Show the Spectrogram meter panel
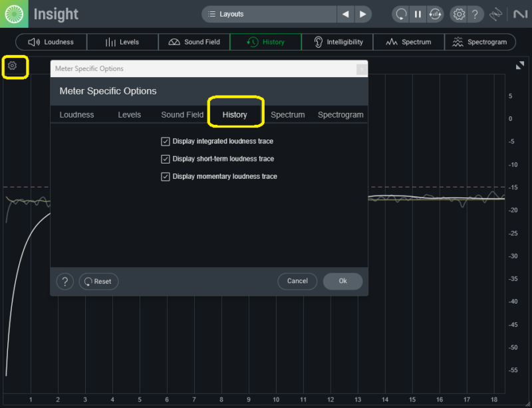This screenshot has width=532, height=408. [479, 42]
